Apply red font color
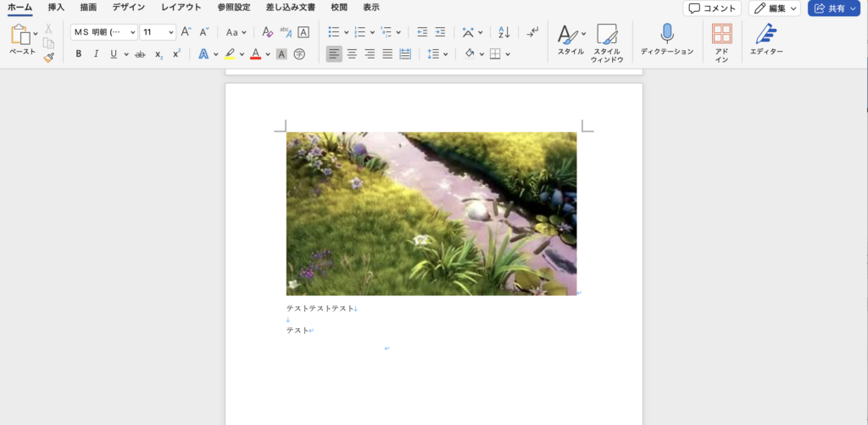Viewport: 868px width, 425px height. tap(256, 53)
